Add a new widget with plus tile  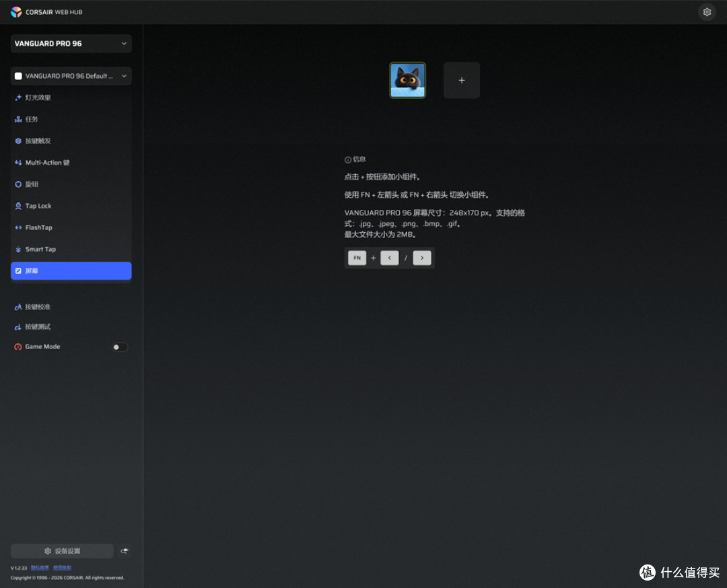click(x=461, y=80)
